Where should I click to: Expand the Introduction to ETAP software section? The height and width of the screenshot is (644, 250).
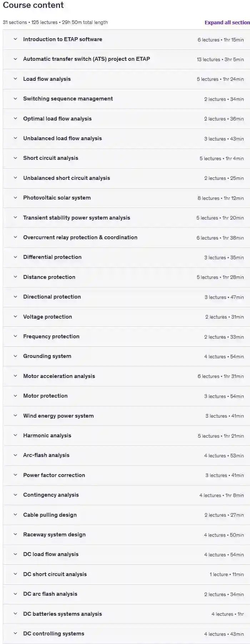click(62, 39)
